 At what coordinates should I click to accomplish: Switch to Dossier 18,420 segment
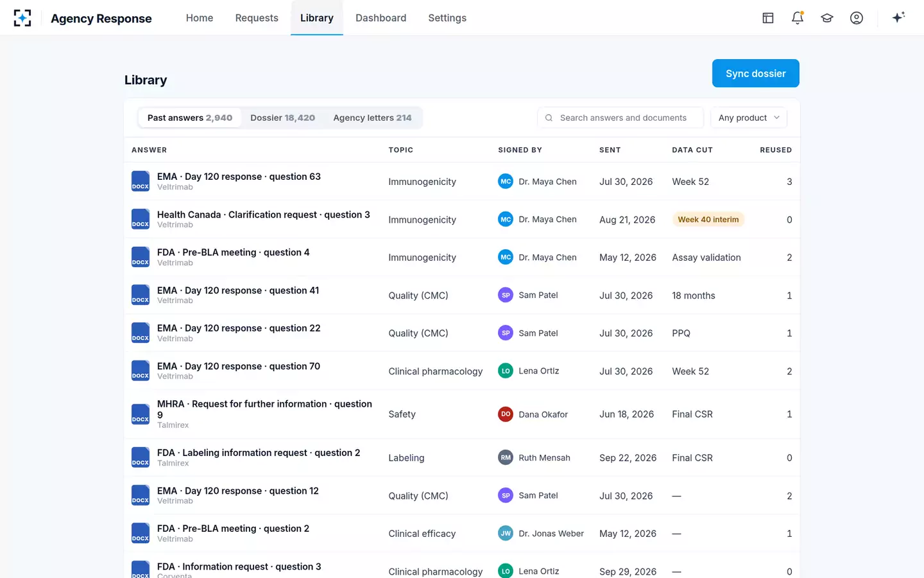282,118
